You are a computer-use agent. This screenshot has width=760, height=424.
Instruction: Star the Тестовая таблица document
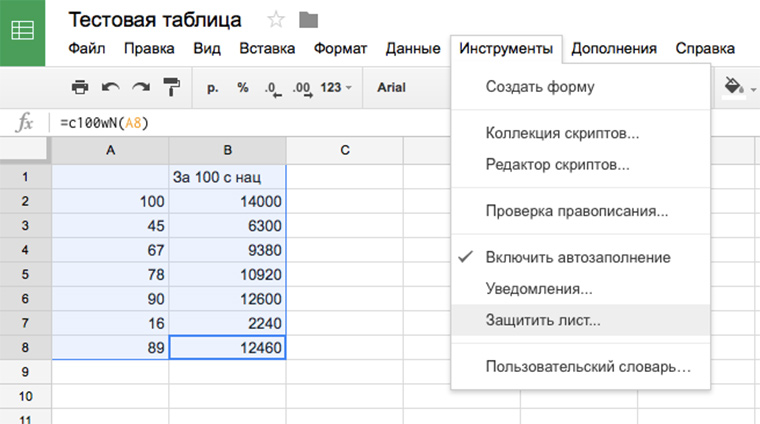275,19
